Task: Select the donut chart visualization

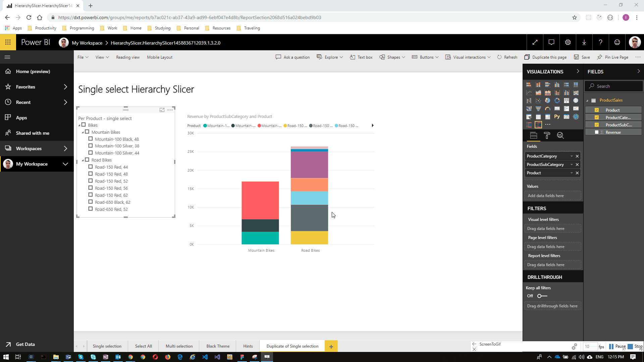Action: click(557, 101)
